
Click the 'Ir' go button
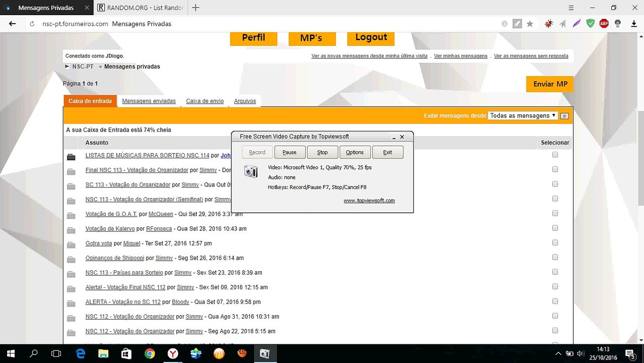[564, 116]
